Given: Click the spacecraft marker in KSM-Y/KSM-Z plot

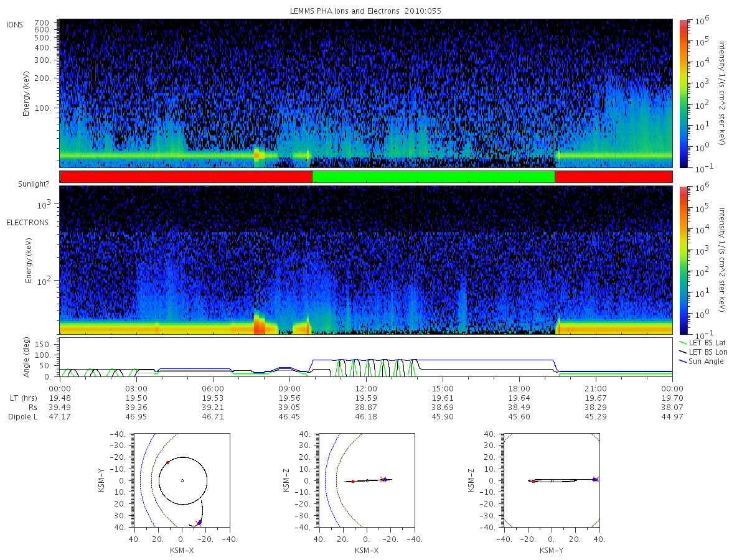Looking at the screenshot, I should (594, 479).
